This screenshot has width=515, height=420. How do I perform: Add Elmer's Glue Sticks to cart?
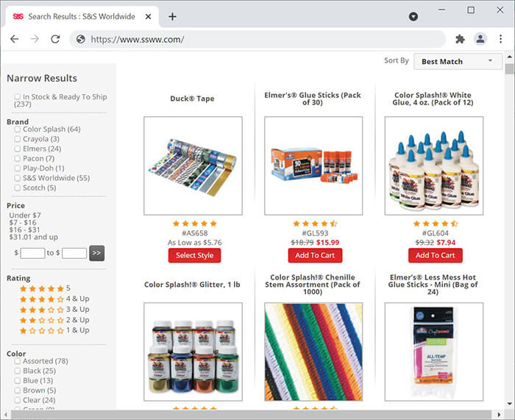tap(315, 255)
